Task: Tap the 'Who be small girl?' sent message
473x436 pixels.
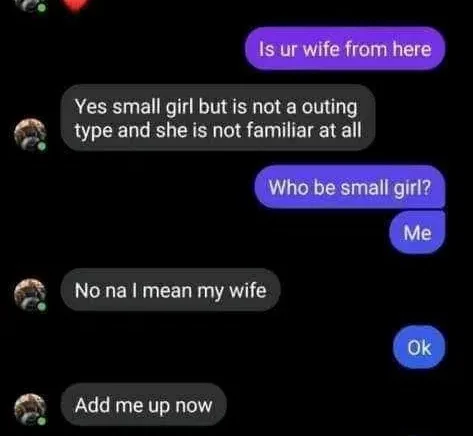Action: click(x=350, y=187)
